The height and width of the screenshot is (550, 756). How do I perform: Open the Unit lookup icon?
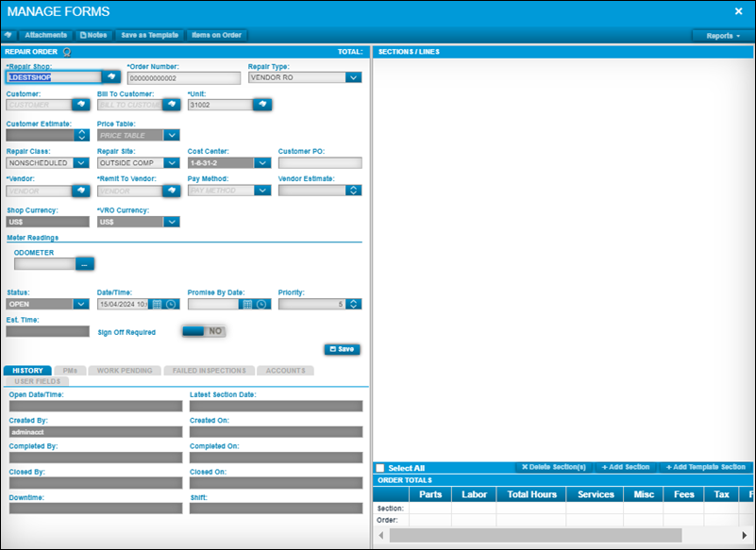[261, 103]
